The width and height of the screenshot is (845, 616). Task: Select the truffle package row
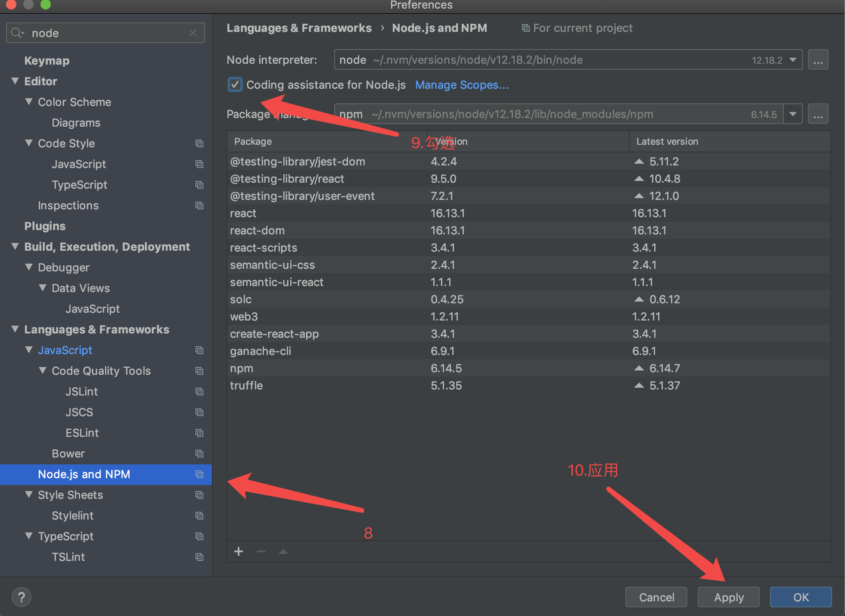pos(246,386)
